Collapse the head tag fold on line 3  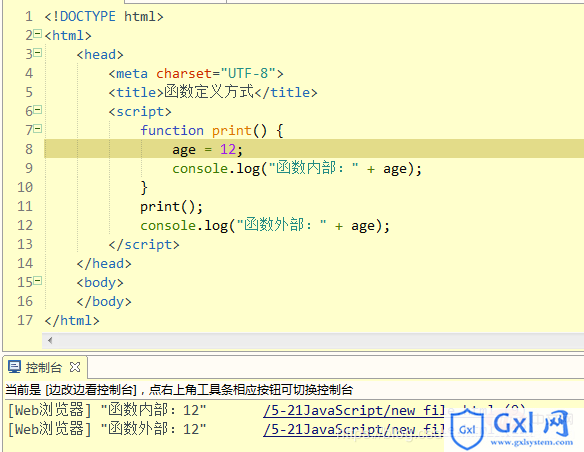(x=37, y=53)
